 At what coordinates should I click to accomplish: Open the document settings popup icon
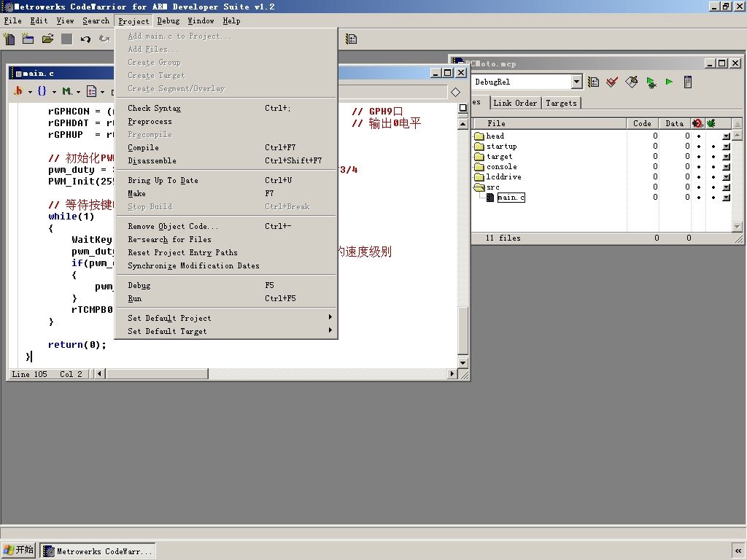tap(91, 91)
